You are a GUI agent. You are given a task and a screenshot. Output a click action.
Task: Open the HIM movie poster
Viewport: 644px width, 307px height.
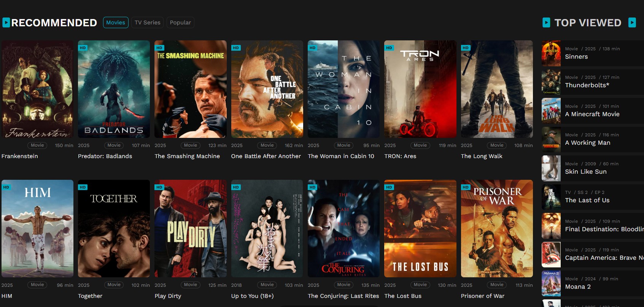pyautogui.click(x=37, y=229)
